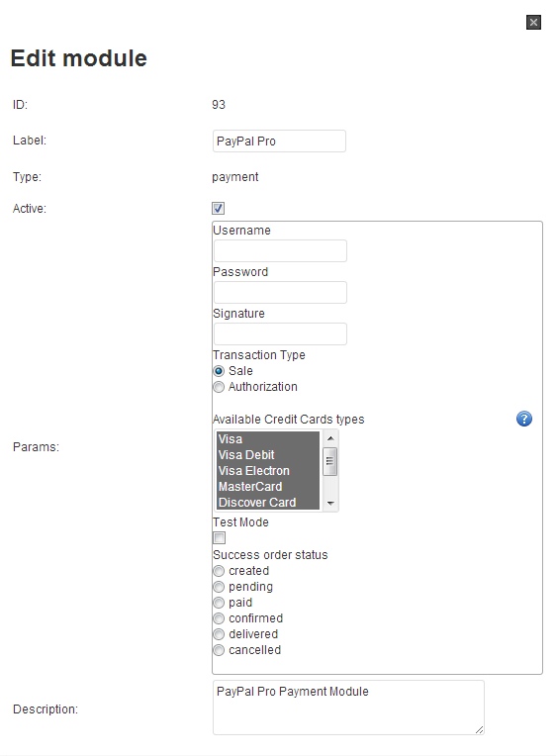Image resolution: width=556 pixels, height=756 pixels.
Task: Click the card list scroll down arrow
Action: coord(330,503)
